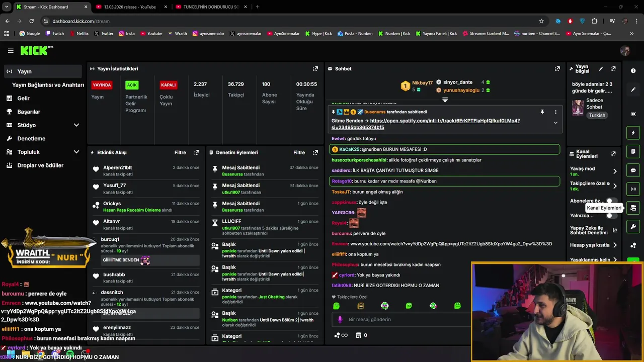Open Yapay Zeka ile Sohbet Denetimi
The width and height of the screenshot is (644, 362).
click(593, 230)
